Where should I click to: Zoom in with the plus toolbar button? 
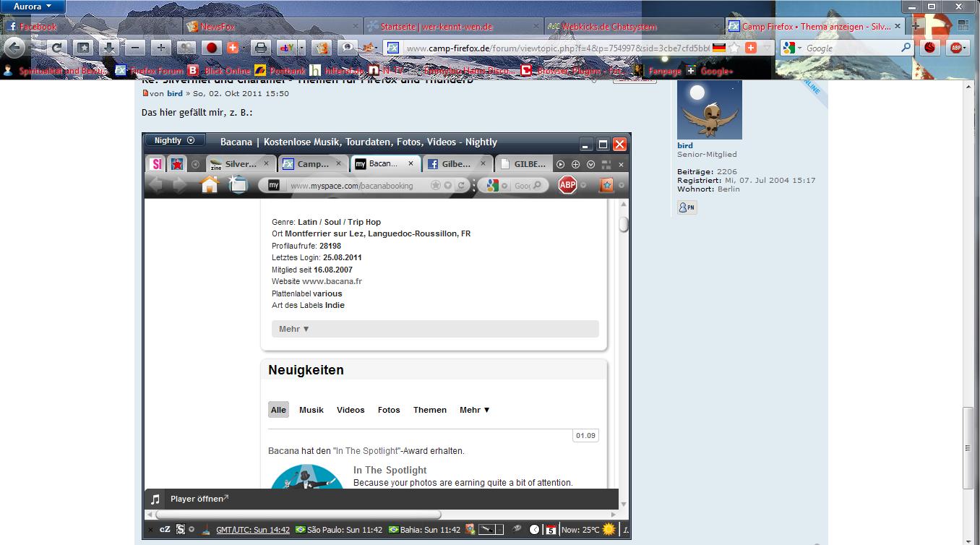click(160, 48)
